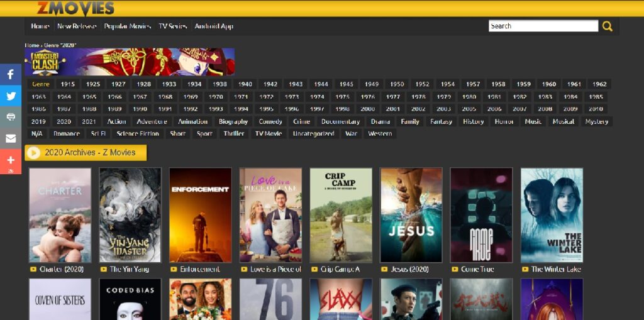The height and width of the screenshot is (320, 644).
Task: Click the ZMOVIES site logo
Action: click(75, 8)
